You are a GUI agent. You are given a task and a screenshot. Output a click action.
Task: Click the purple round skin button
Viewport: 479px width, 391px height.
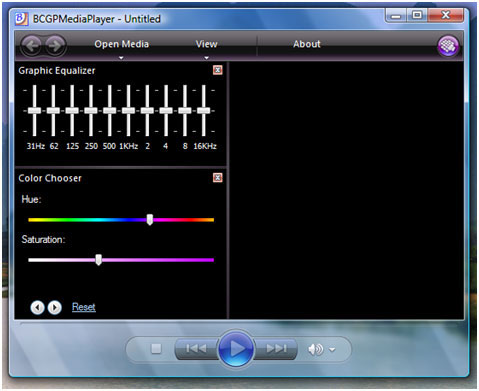(x=448, y=46)
